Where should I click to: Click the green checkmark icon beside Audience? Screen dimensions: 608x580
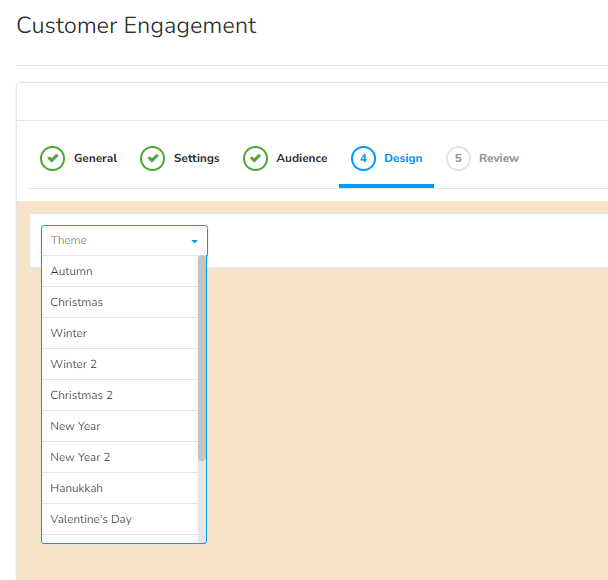[255, 158]
